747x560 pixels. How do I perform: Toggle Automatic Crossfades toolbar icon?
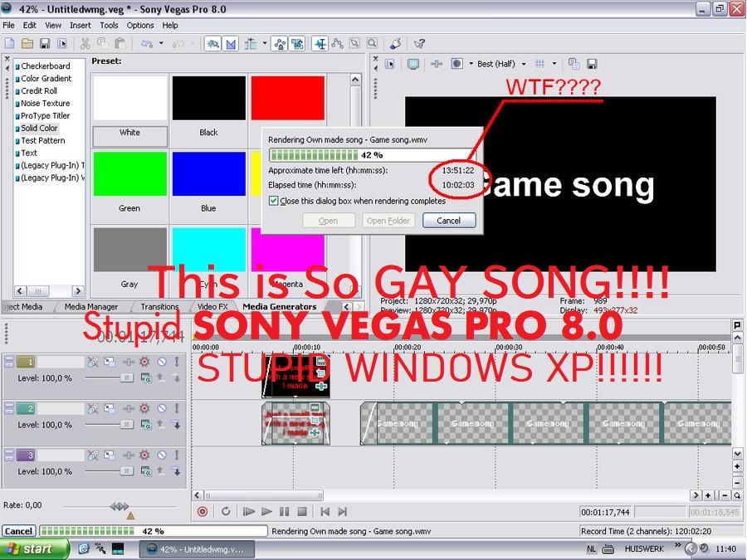pos(231,44)
